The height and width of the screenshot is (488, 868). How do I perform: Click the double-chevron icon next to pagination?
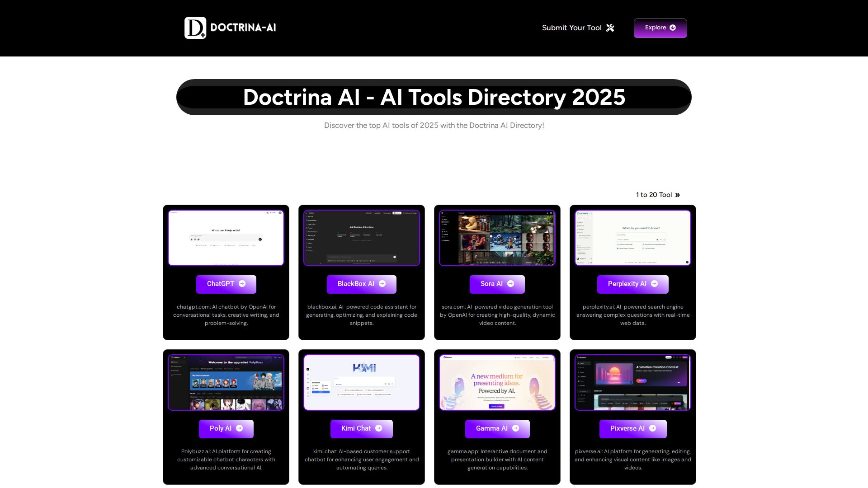(x=677, y=195)
